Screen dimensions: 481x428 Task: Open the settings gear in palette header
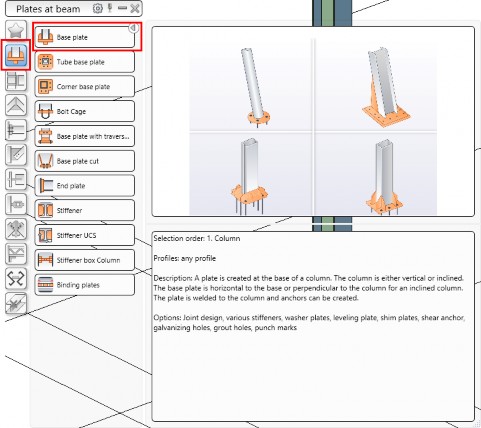[97, 8]
